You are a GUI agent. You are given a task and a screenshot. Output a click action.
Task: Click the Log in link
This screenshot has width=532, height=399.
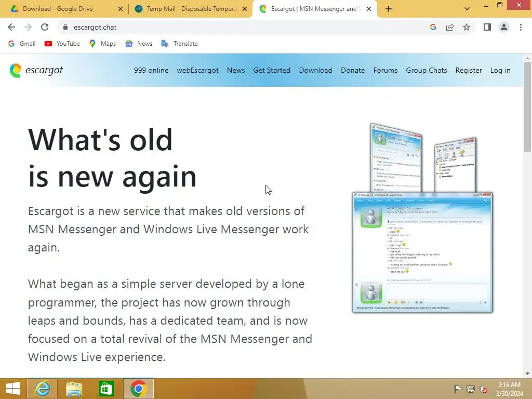click(x=500, y=70)
